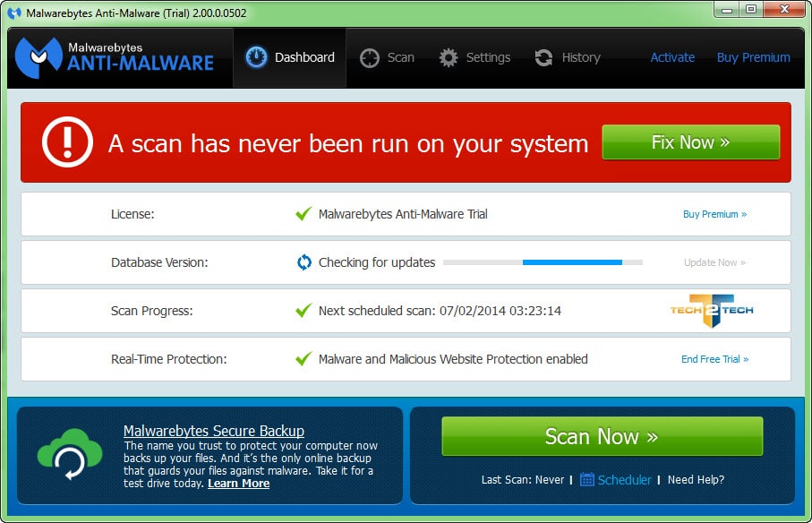Click Learn More in backup panel
This screenshot has width=812, height=523.
pos(239,484)
